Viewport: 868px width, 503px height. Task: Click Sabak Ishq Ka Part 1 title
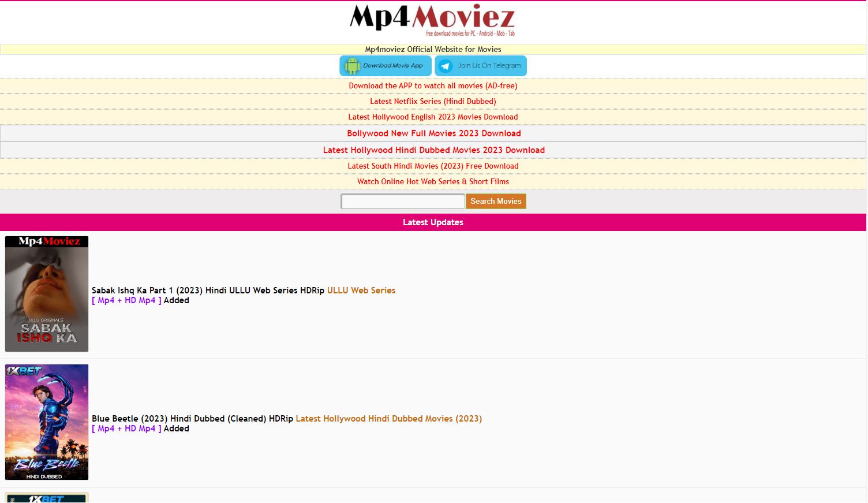point(208,290)
